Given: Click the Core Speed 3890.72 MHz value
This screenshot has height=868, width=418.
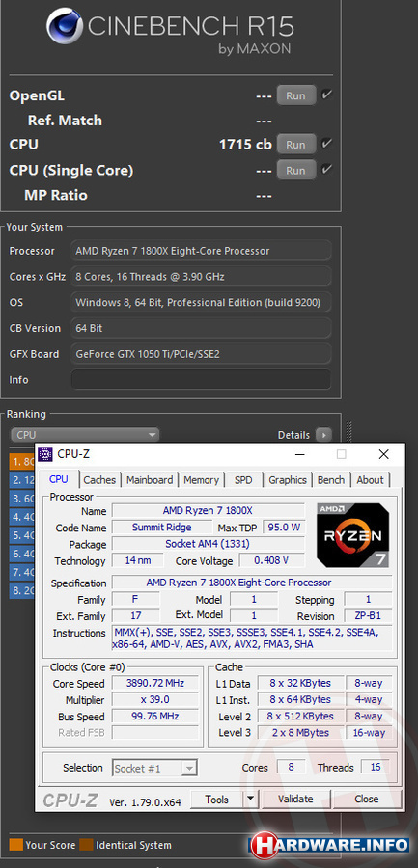Looking at the screenshot, I should click(x=155, y=683).
